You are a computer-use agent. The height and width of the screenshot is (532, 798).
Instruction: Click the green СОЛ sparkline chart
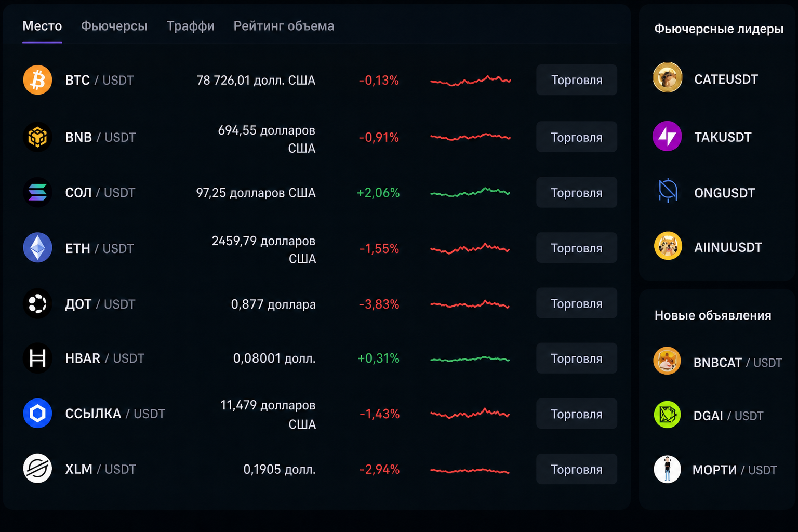(x=470, y=192)
